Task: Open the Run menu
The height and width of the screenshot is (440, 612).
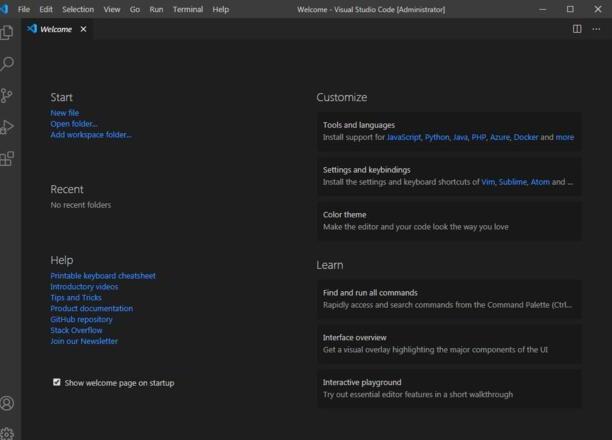Action: tap(156, 9)
